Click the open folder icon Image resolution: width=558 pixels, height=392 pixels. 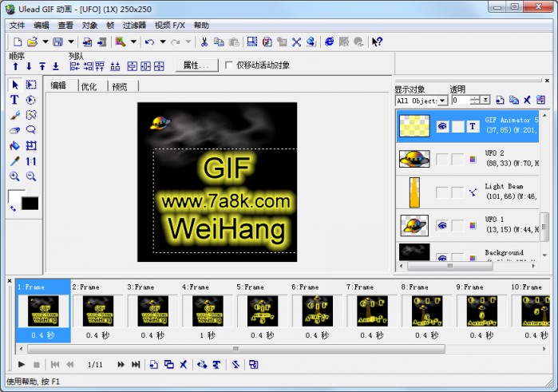32,42
